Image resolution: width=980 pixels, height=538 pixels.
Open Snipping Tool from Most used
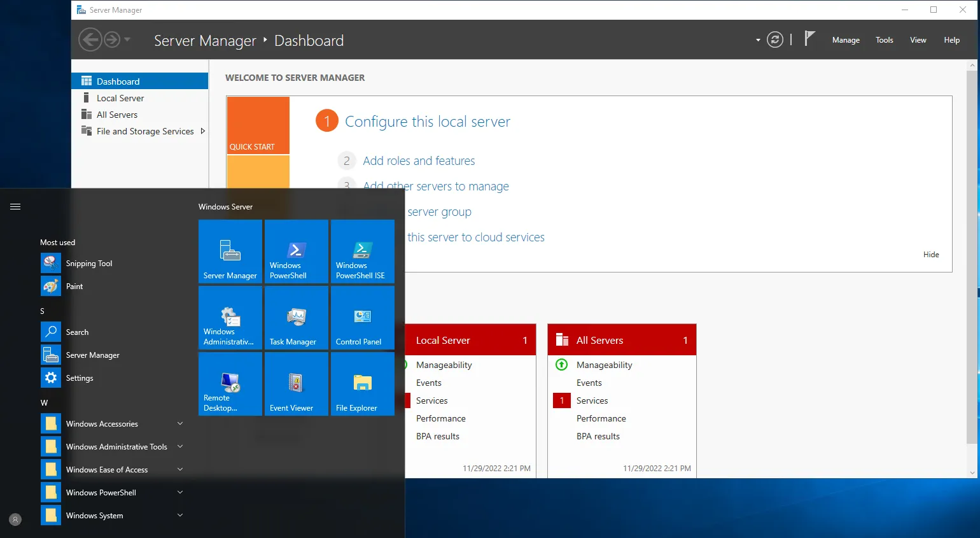tap(113, 264)
